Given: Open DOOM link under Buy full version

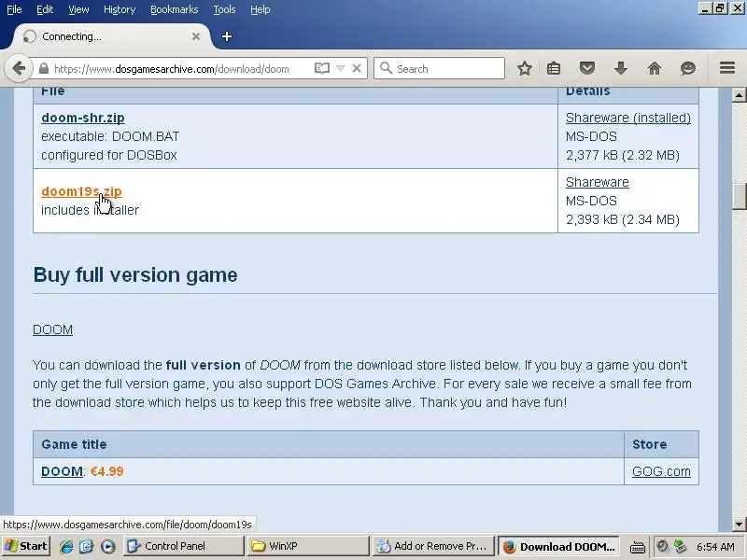Looking at the screenshot, I should pyautogui.click(x=52, y=329).
